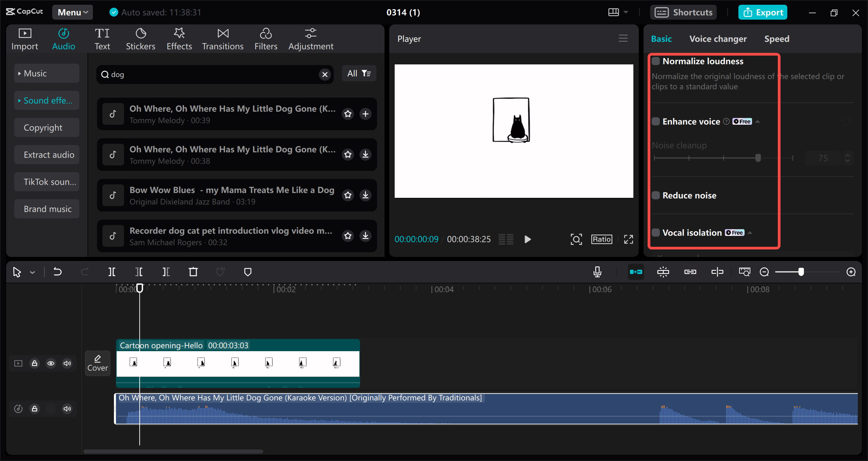868x461 pixels.
Task: Activate the Transitions panel
Action: pos(222,38)
